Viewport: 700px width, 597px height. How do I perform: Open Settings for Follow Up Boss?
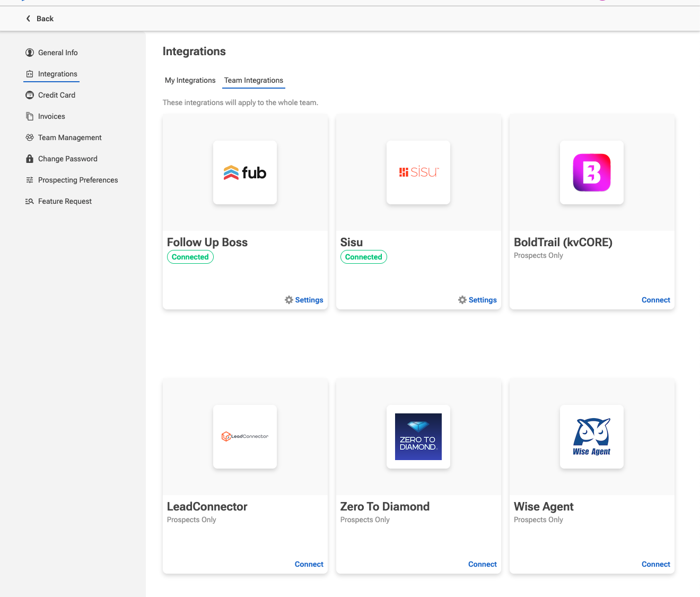309,300
